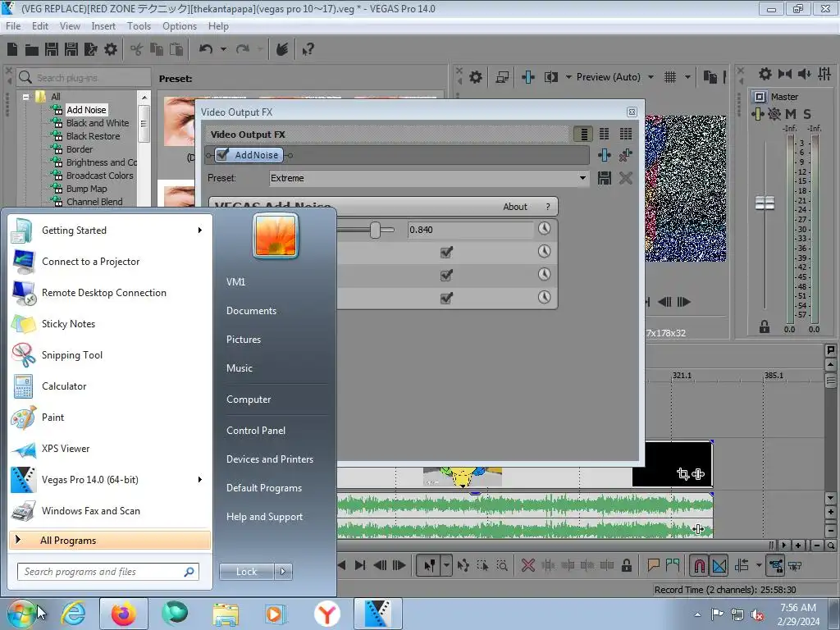Click the Lock button in Start menu
Screen dimensions: 840x630
click(246, 572)
